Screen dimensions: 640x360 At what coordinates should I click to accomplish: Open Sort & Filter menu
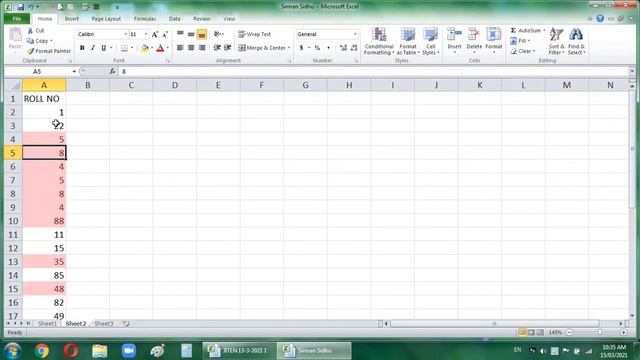[x=556, y=41]
